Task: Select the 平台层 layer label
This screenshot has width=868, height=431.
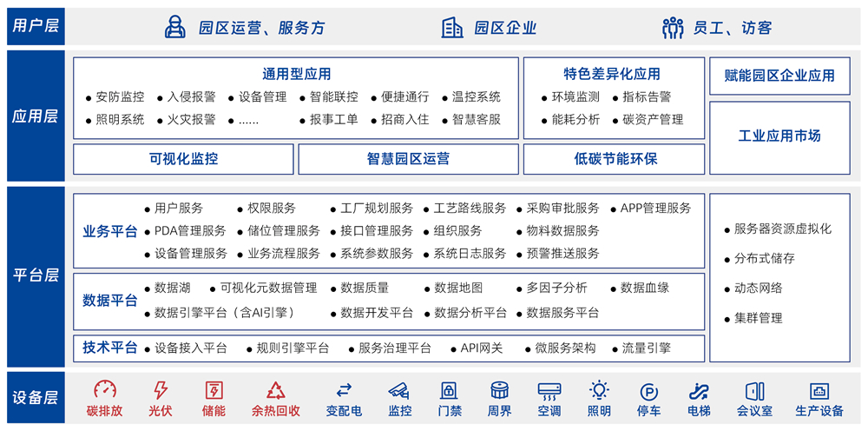Action: (x=36, y=275)
